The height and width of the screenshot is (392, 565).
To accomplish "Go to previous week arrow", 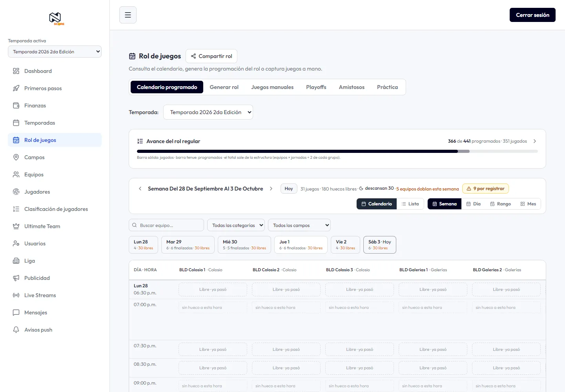I will pyautogui.click(x=140, y=189).
